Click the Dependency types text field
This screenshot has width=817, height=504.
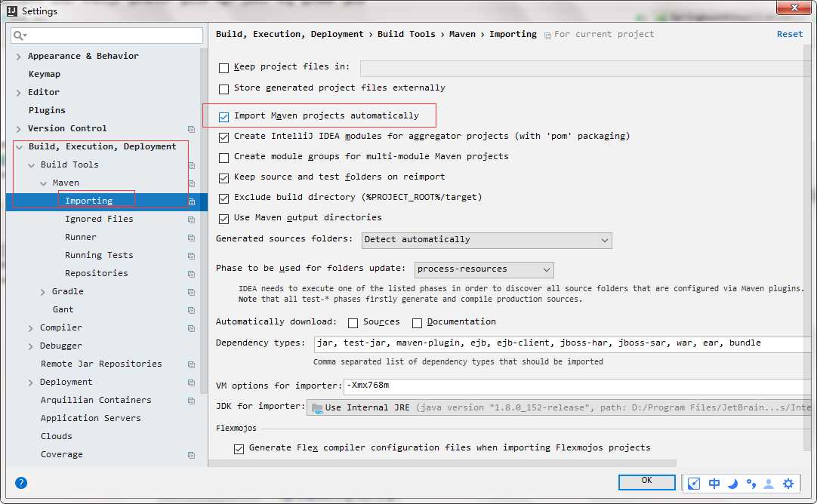tap(563, 343)
